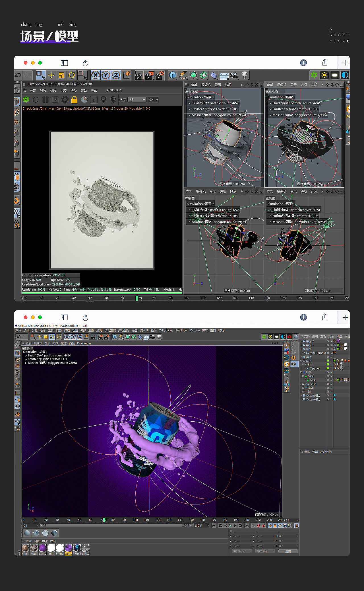This screenshot has width=364, height=591.
Task: Adjust the 0.4 value stepper in Live Viewer
Action: pyautogui.click(x=157, y=100)
